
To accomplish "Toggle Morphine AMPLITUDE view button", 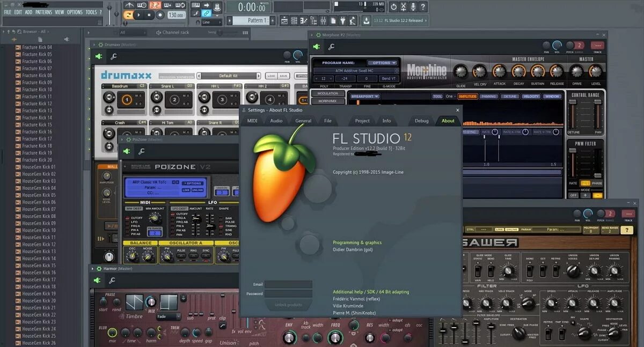I will (468, 97).
